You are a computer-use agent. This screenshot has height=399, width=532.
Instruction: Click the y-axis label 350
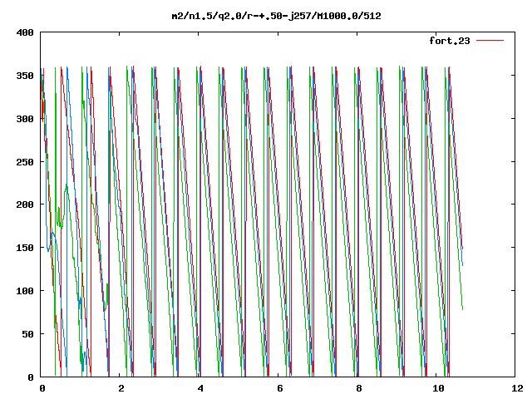point(25,76)
